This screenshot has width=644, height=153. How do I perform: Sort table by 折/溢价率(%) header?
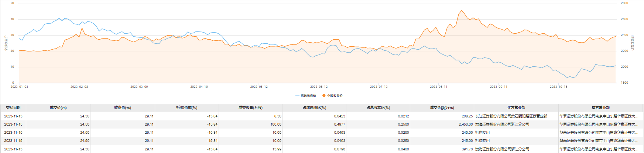coord(187,108)
